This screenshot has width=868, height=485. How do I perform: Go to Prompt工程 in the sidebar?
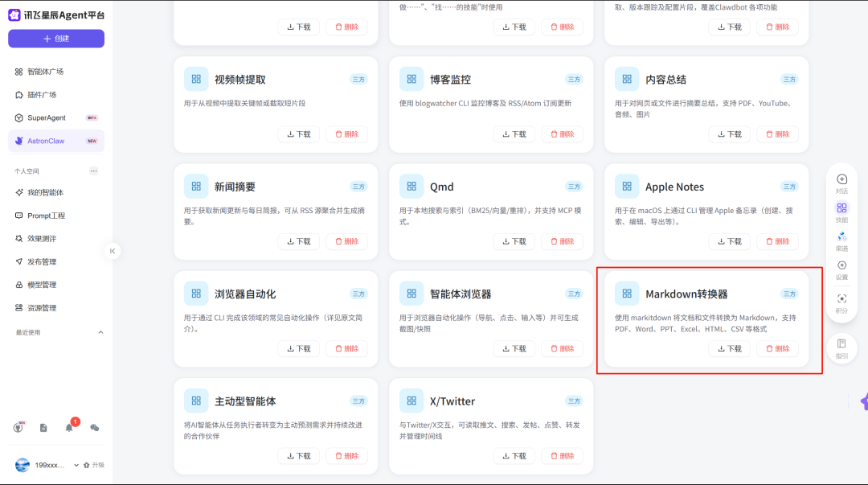coord(47,215)
